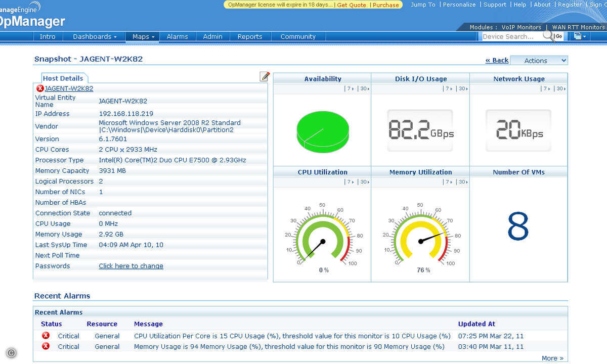Open the Reports tab

[250, 36]
